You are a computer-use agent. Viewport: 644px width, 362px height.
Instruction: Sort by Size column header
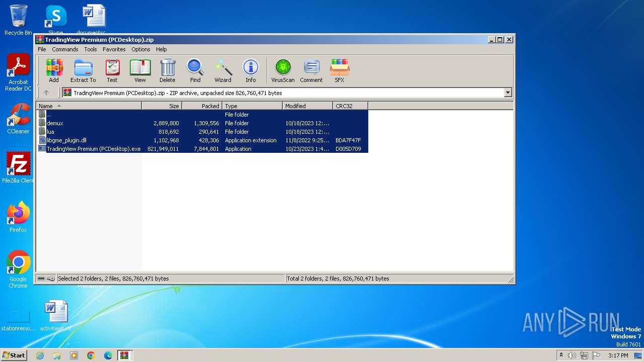(x=162, y=106)
